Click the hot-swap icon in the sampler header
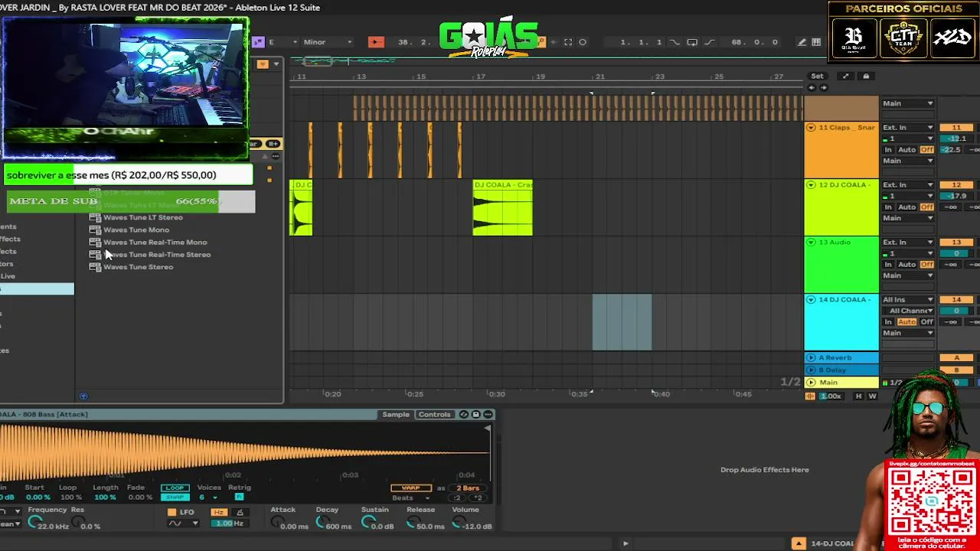Viewport: 980px width, 551px height. (x=464, y=414)
